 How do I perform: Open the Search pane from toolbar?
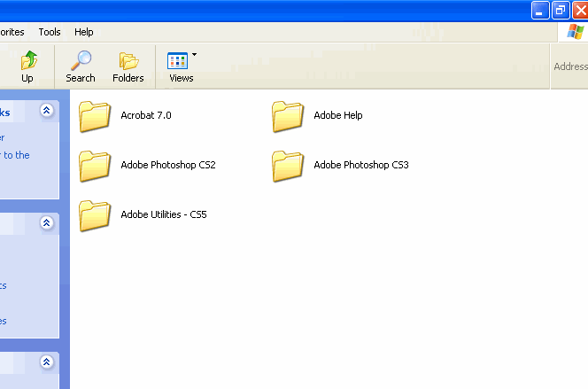coord(81,67)
